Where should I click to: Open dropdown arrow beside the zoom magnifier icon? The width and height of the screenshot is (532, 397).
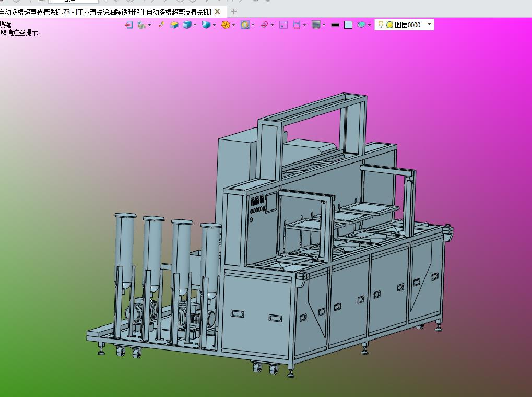coord(253,25)
